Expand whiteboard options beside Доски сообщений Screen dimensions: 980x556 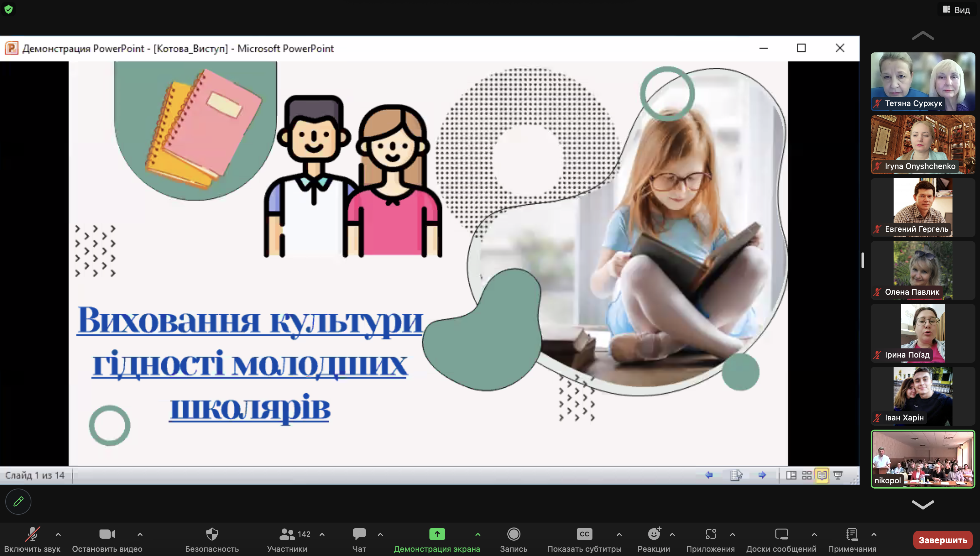pos(814,534)
